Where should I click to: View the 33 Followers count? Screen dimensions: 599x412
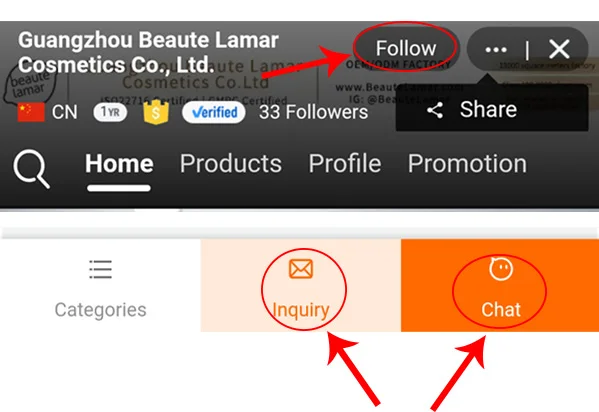tap(313, 112)
